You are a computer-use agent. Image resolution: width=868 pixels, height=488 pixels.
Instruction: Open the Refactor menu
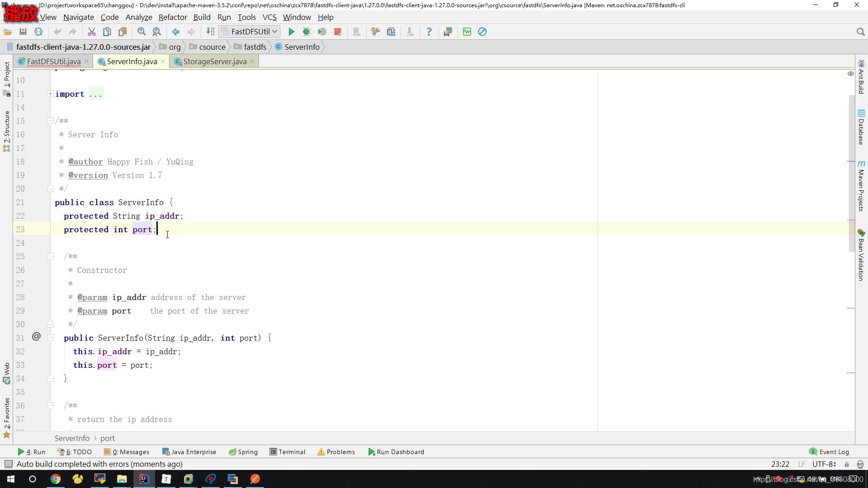(x=173, y=17)
